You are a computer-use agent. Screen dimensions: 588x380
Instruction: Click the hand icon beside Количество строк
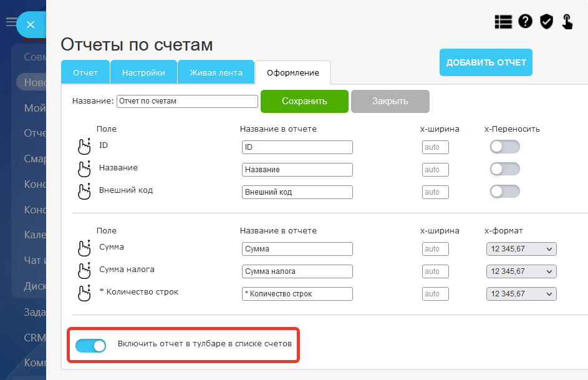point(84,293)
